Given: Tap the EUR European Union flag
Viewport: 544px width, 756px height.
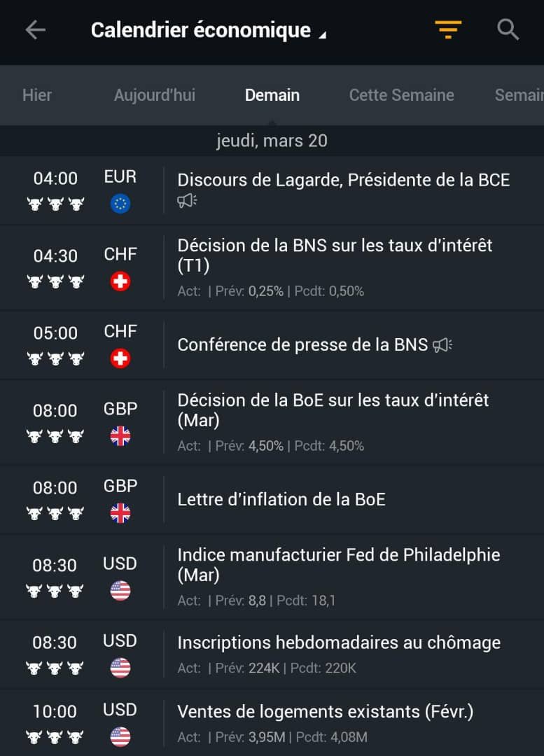Looking at the screenshot, I should (x=120, y=204).
